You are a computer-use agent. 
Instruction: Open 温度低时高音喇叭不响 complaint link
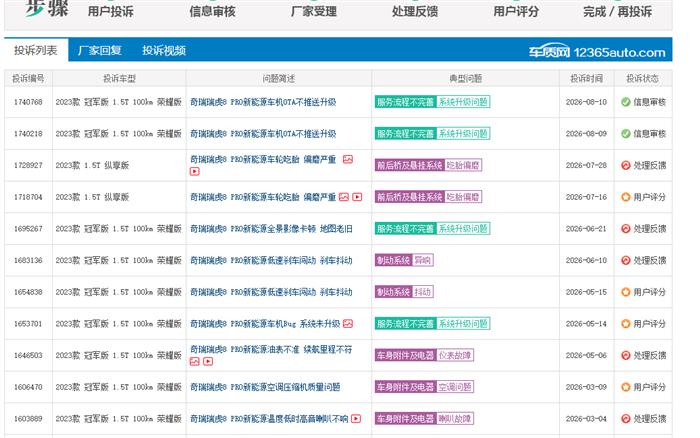(269, 419)
